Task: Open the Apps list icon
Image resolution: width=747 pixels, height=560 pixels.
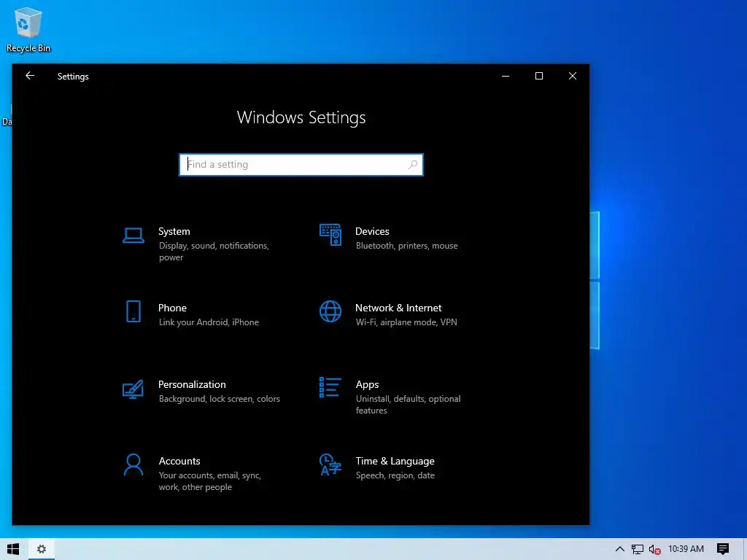Action: 330,387
